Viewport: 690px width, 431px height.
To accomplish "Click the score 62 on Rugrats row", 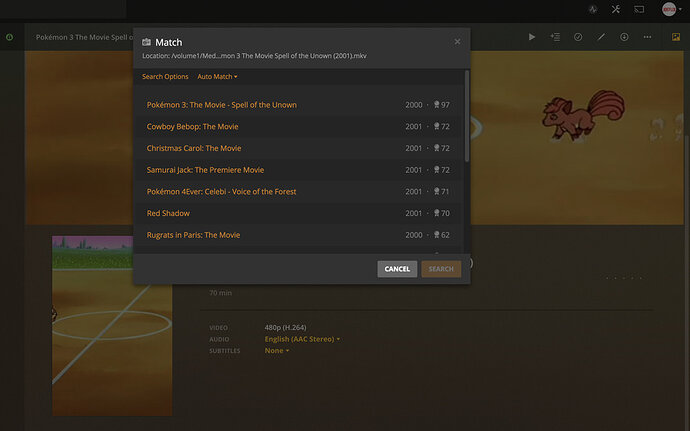I will pos(445,235).
